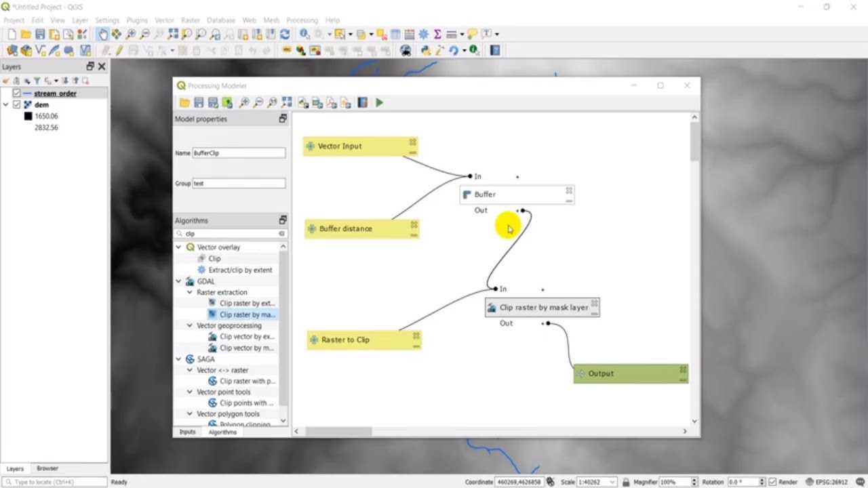Image resolution: width=868 pixels, height=488 pixels.
Task: Switch to the Layers tab at bottom
Action: pos(15,468)
